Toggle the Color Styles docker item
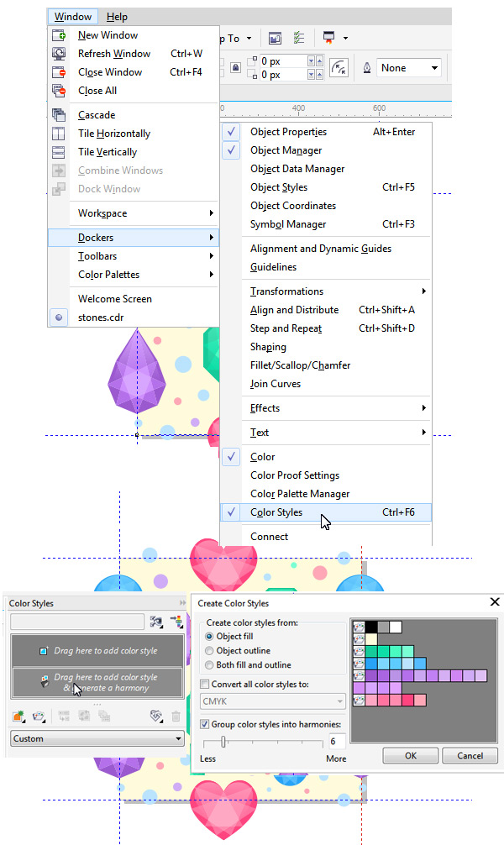Viewport: 504px width, 845px height. 326,512
